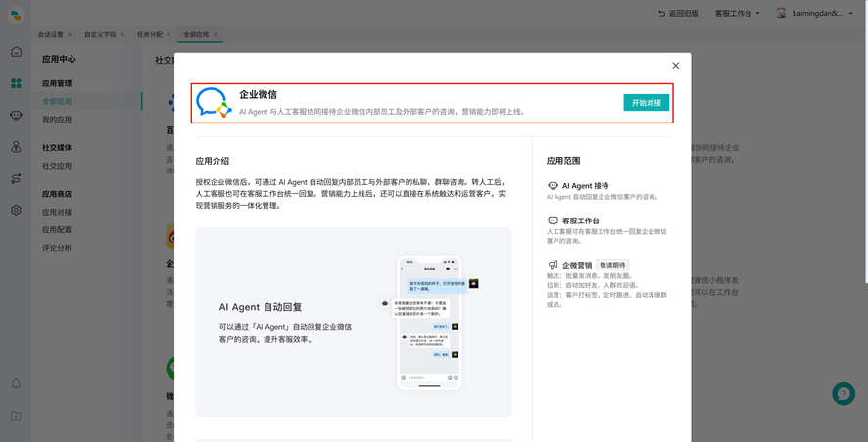Close the 任务分配 tab

[x=169, y=34]
